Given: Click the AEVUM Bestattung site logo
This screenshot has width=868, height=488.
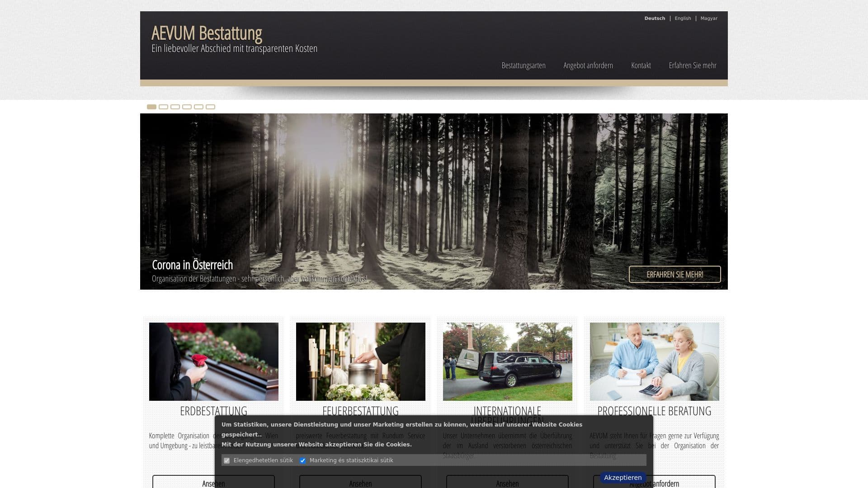Looking at the screenshot, I should point(207,33).
